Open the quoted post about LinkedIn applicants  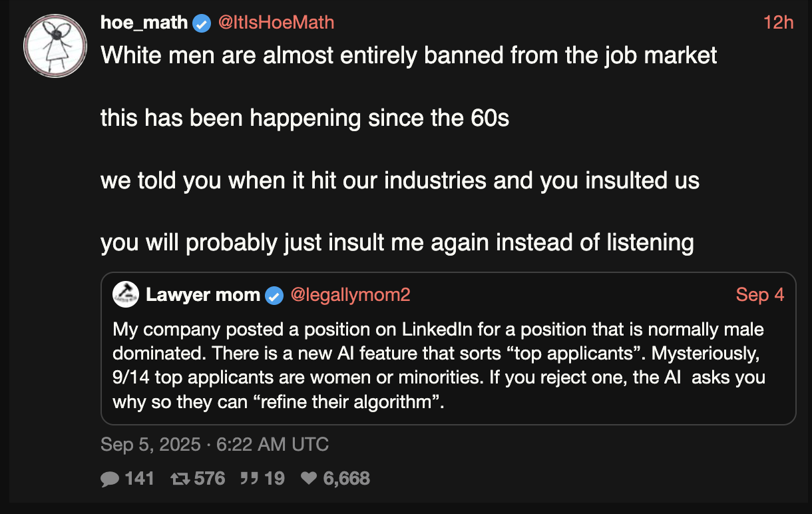(439, 366)
